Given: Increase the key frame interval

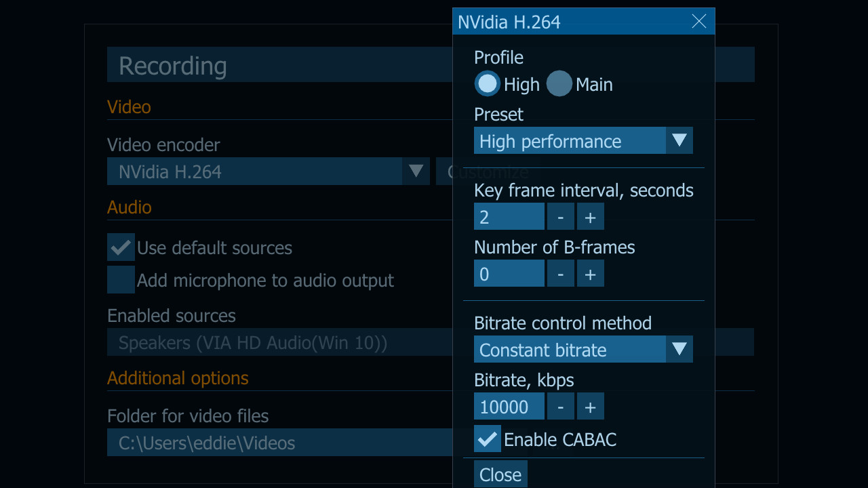Looking at the screenshot, I should pos(590,216).
